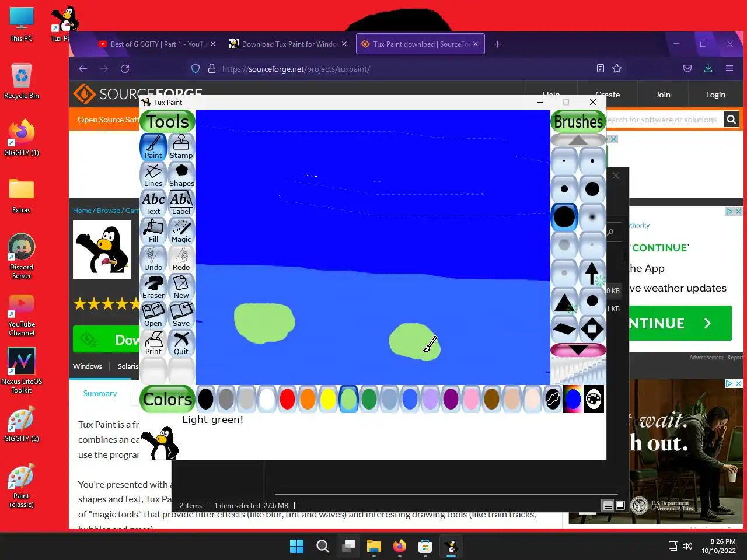This screenshot has height=560, width=747.
Task: Select the Stamp tool
Action: click(181, 147)
